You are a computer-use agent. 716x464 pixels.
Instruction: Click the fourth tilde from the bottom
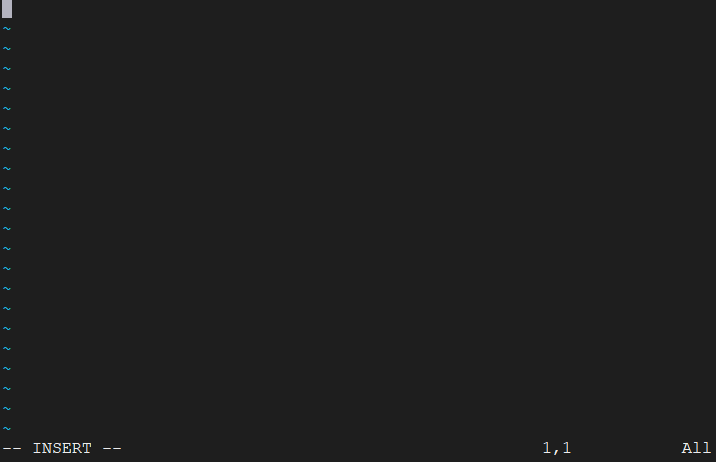[x=7, y=369]
